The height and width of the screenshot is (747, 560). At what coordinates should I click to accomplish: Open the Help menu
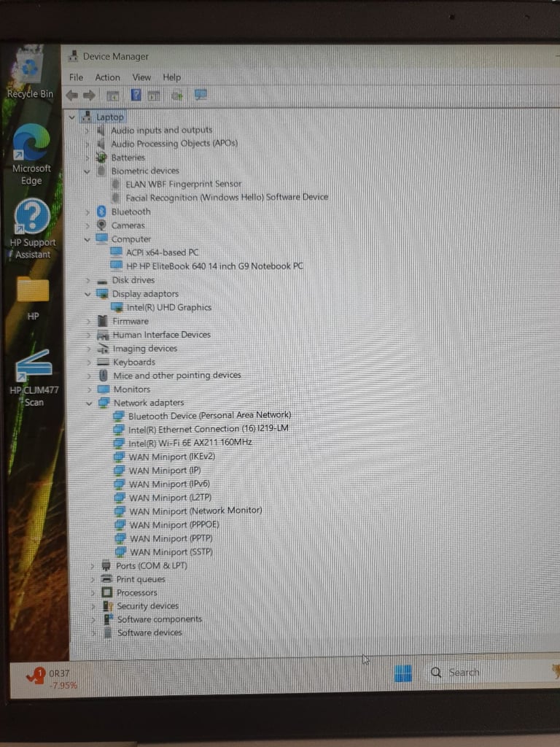pyautogui.click(x=172, y=77)
